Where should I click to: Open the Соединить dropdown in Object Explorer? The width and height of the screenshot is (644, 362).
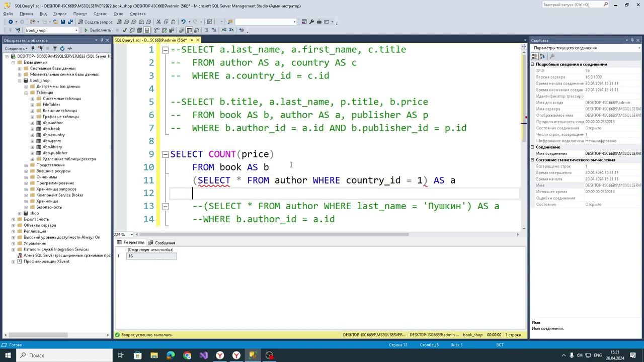(16, 49)
